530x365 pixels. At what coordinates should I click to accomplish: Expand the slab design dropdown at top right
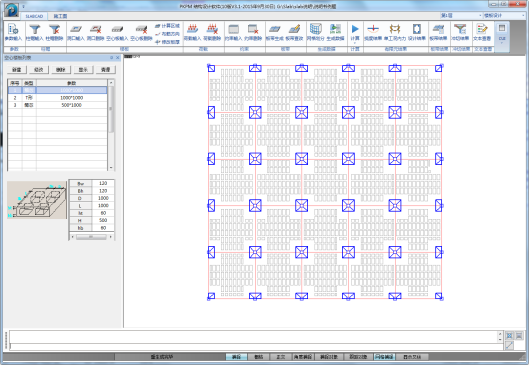pos(523,16)
